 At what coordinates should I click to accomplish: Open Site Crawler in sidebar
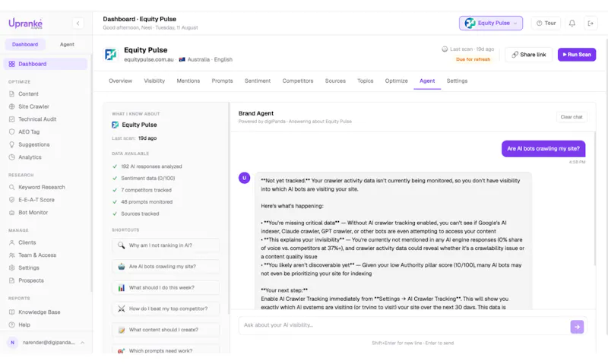33,106
